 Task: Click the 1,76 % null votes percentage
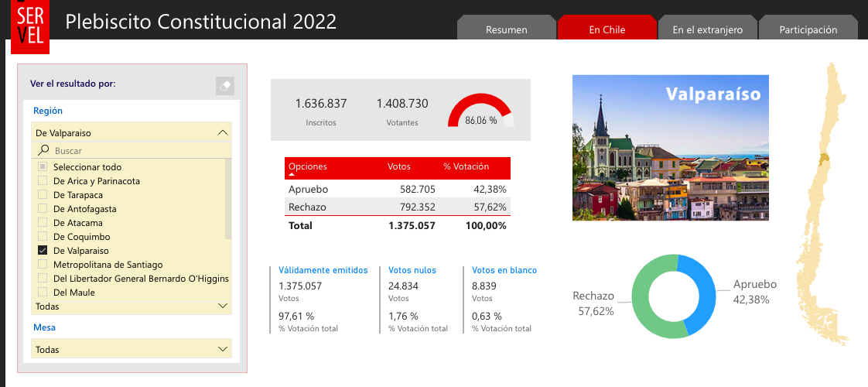click(x=404, y=316)
